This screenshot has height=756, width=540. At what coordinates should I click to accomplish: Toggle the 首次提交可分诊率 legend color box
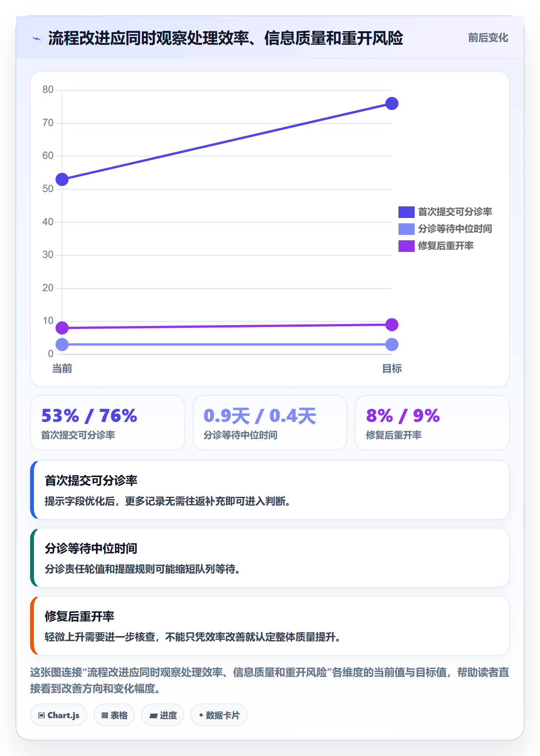tap(406, 212)
